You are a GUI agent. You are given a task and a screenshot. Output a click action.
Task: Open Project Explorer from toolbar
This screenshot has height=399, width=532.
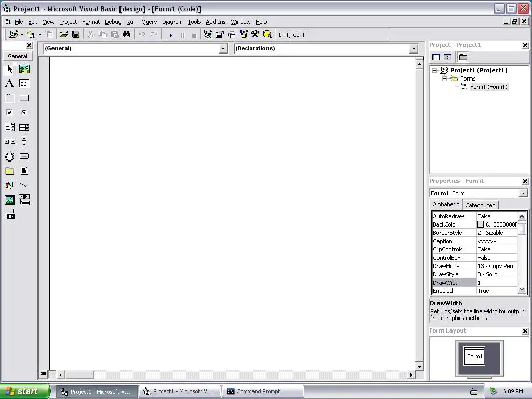208,34
